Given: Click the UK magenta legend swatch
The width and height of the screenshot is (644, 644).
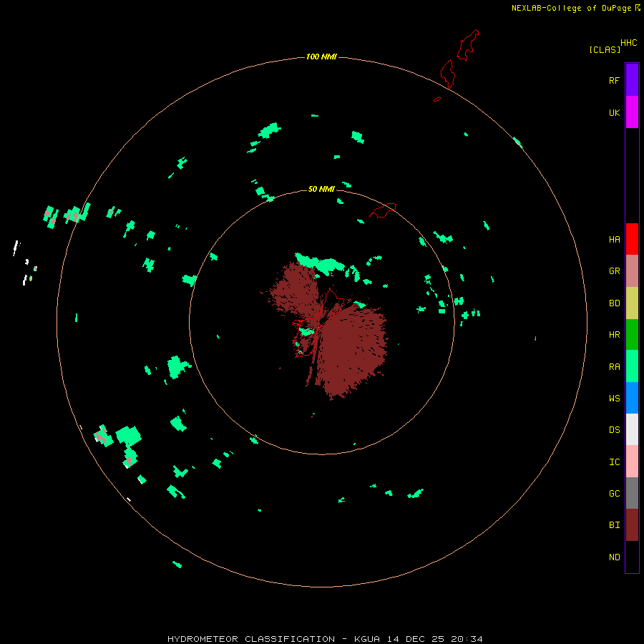Looking at the screenshot, I should [632, 112].
